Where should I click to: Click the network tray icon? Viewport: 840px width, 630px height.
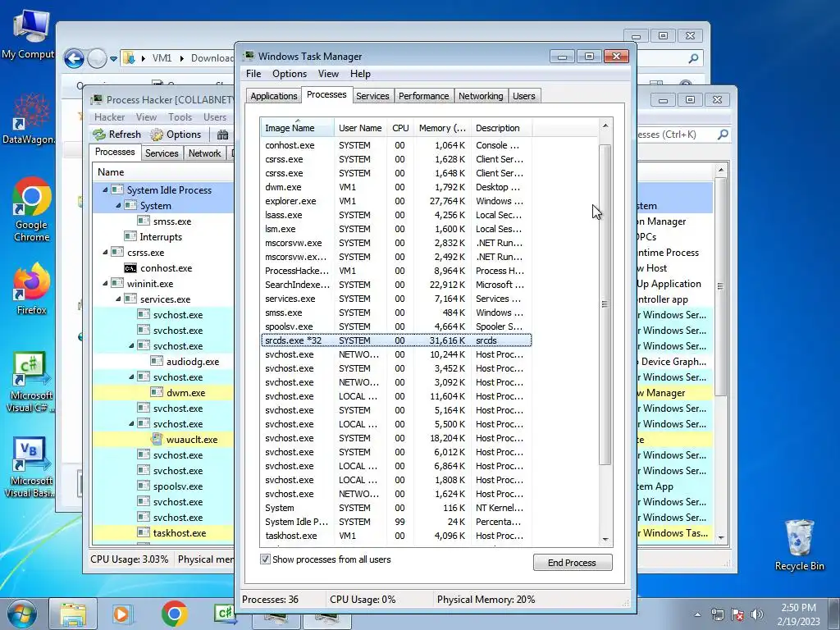pyautogui.click(x=717, y=614)
